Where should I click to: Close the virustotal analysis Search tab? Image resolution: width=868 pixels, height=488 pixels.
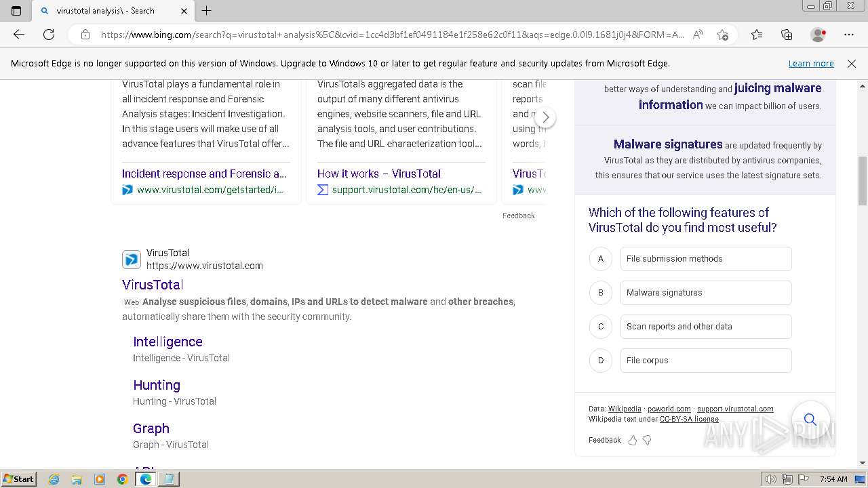[184, 11]
